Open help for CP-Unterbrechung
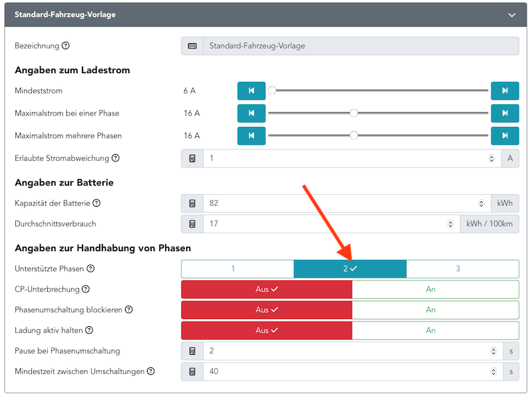The width and height of the screenshot is (532, 398). [84, 289]
